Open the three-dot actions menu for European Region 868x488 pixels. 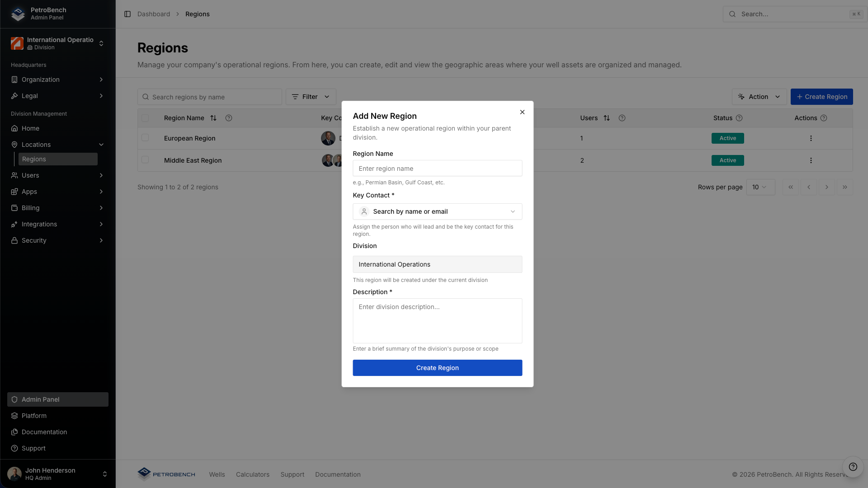point(811,138)
